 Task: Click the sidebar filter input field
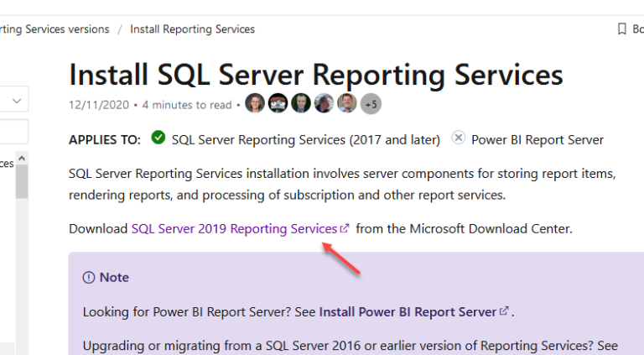point(13,131)
